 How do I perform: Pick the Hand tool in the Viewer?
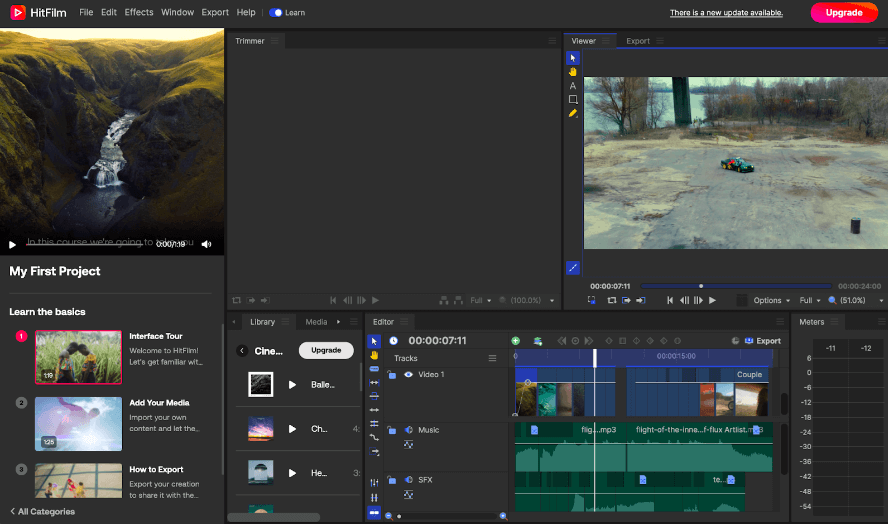(573, 72)
